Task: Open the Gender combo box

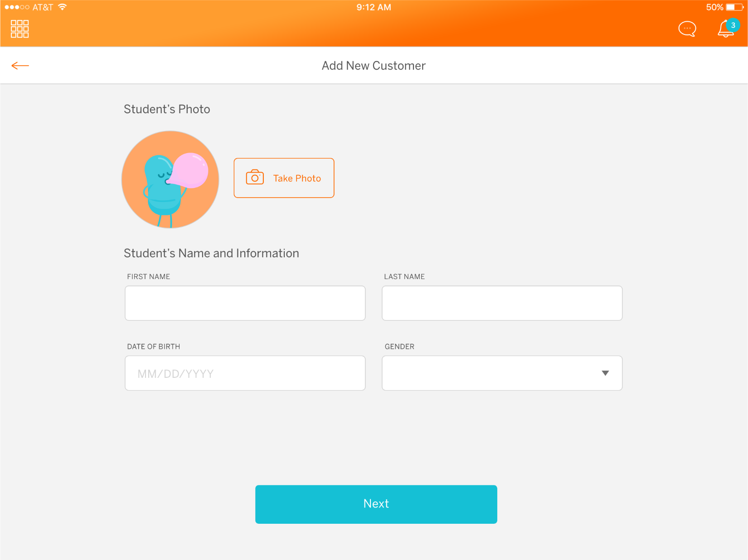Action: pyautogui.click(x=490, y=373)
